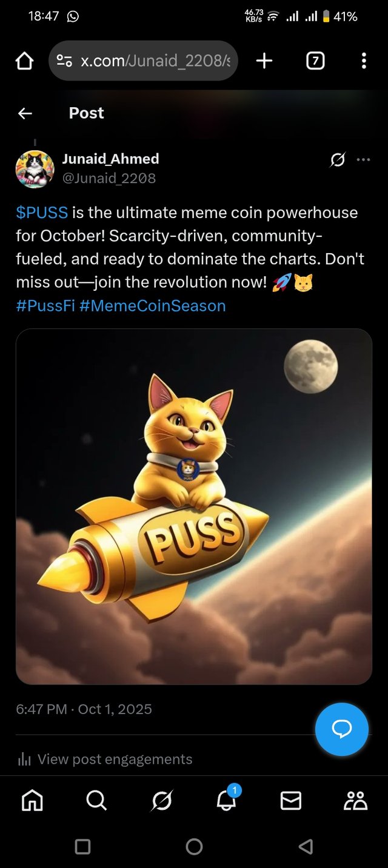Open the Junaid_Ahmed display name link
Image resolution: width=388 pixels, height=868 pixels.
pos(110,159)
